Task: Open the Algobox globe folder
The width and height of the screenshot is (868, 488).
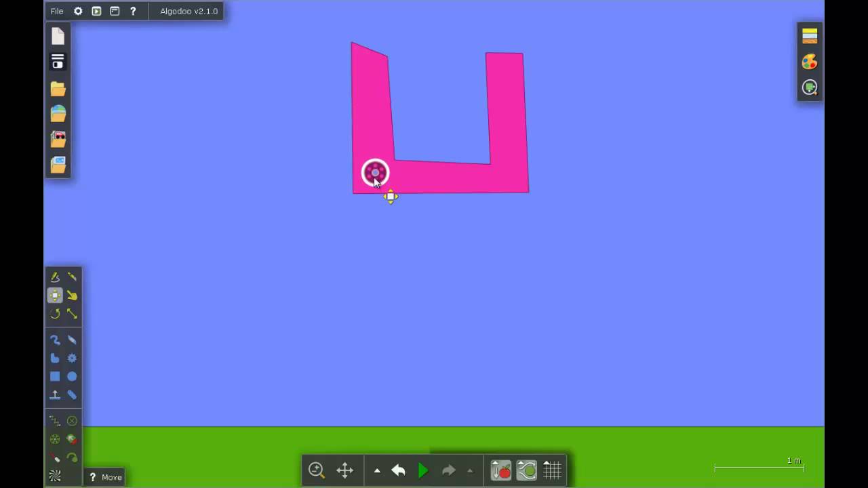Action: [x=58, y=114]
